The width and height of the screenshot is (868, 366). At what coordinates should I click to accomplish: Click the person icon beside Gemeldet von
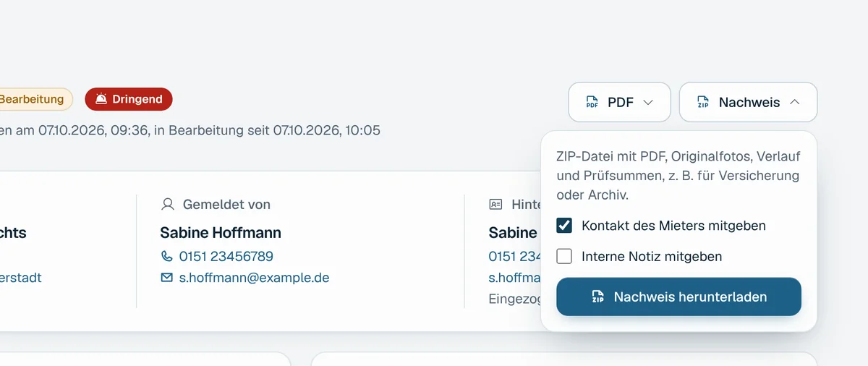[x=168, y=205]
